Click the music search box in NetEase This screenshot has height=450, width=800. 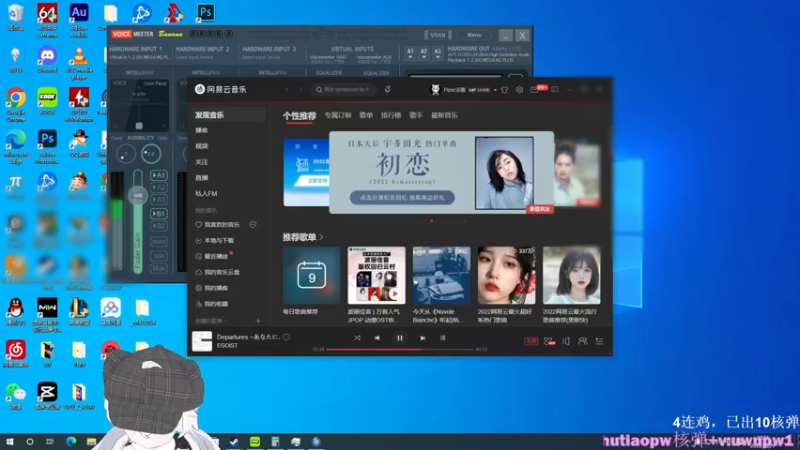click(x=343, y=90)
